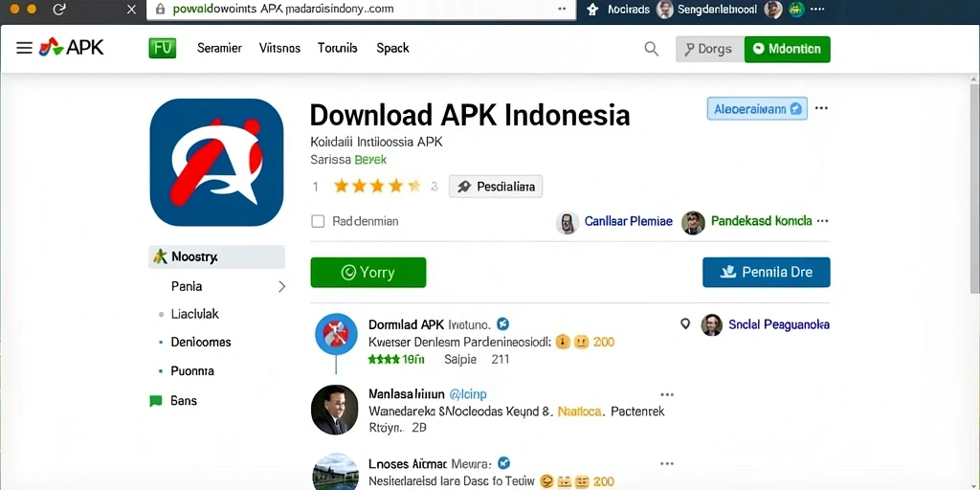Click the Manlasaliunun profile photo

(x=334, y=410)
